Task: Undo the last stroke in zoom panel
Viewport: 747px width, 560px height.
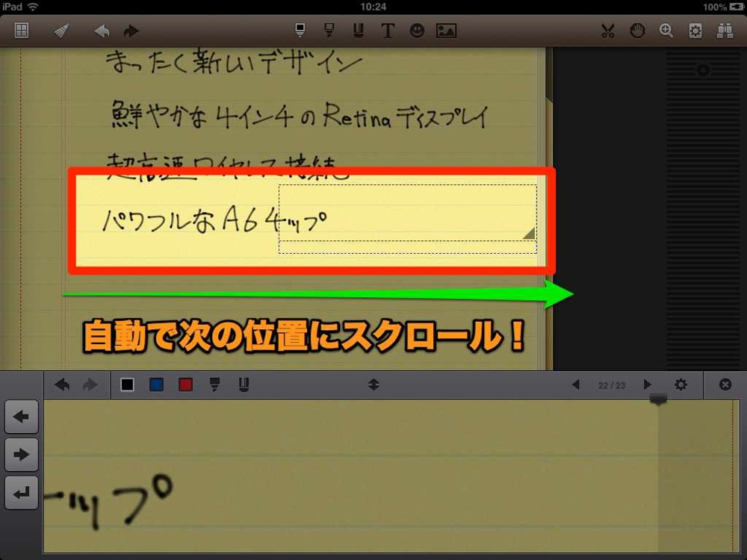Action: click(62, 385)
